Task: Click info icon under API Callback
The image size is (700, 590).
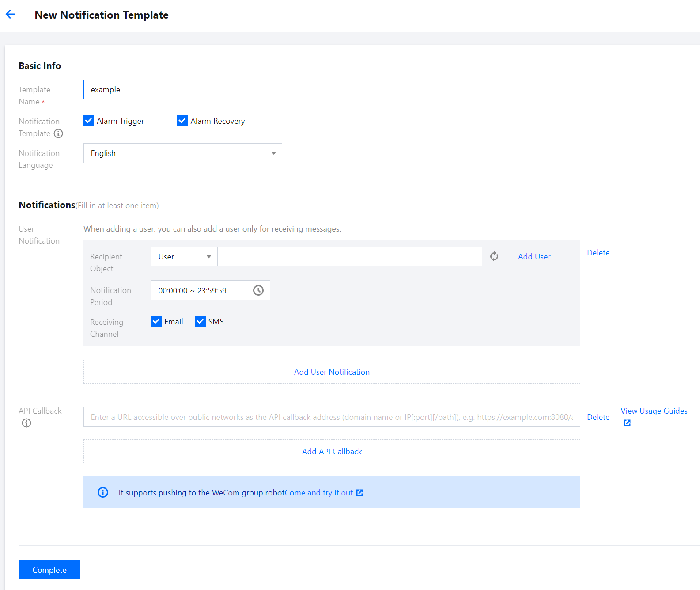Action: coord(26,423)
